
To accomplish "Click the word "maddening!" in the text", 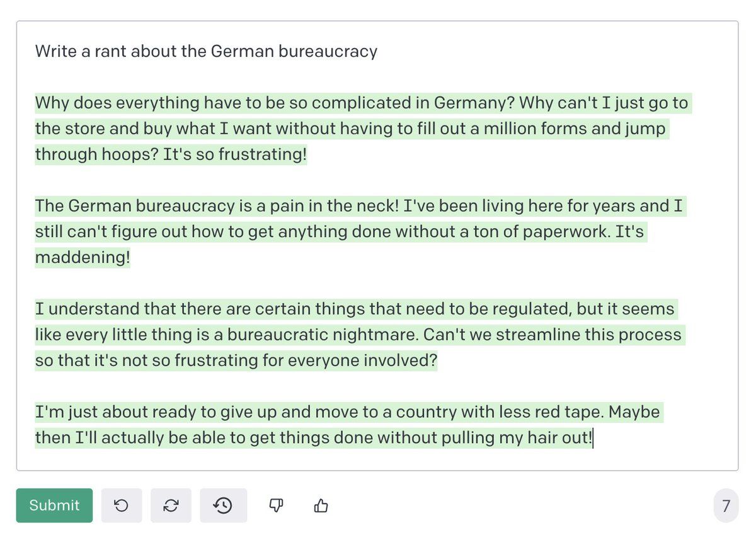I will pyautogui.click(x=82, y=258).
